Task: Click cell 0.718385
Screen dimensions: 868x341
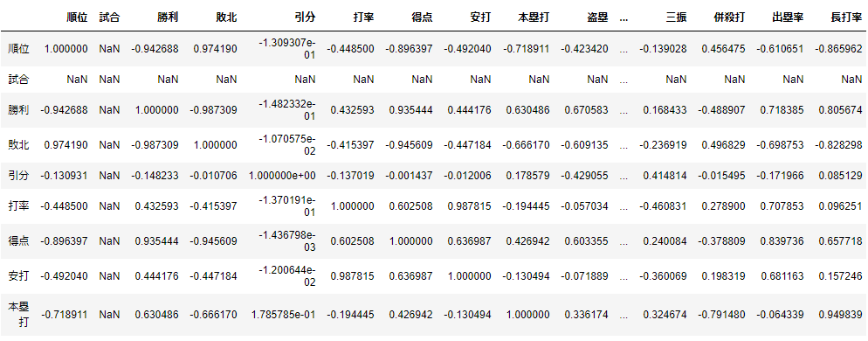Action: [782, 110]
